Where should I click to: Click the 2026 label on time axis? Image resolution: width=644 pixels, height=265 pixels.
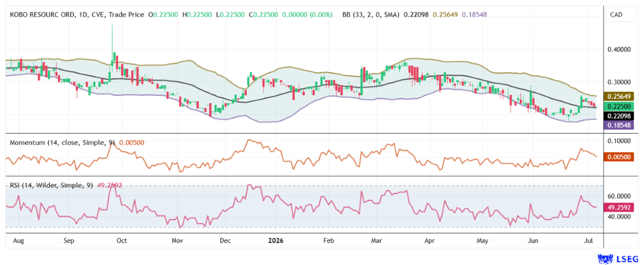[276, 240]
